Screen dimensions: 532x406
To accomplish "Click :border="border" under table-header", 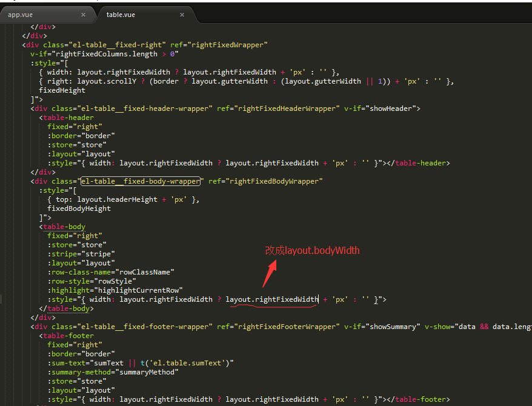I will pos(81,136).
